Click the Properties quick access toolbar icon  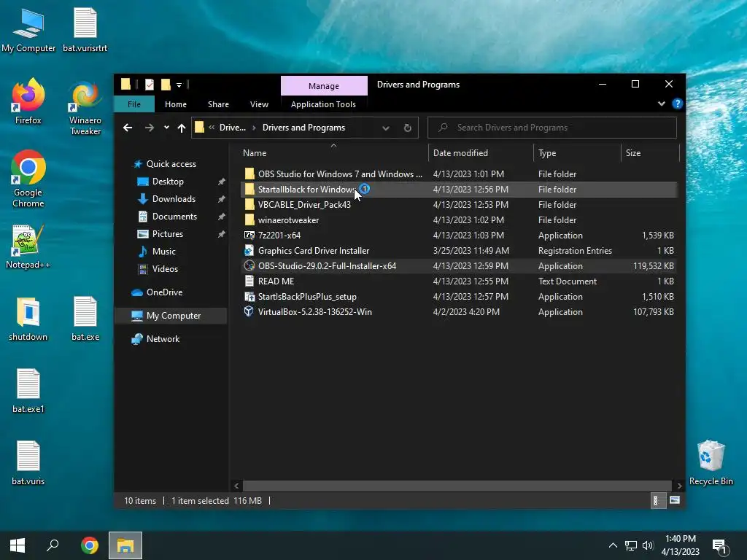pyautogui.click(x=149, y=85)
